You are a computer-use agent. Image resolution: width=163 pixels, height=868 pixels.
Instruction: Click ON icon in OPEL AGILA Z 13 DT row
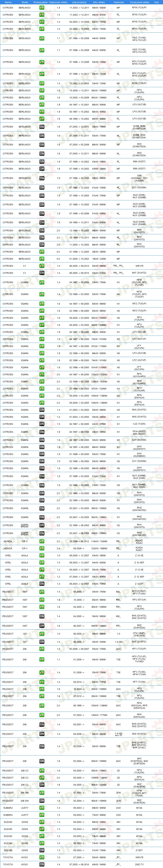click(42, 584)
